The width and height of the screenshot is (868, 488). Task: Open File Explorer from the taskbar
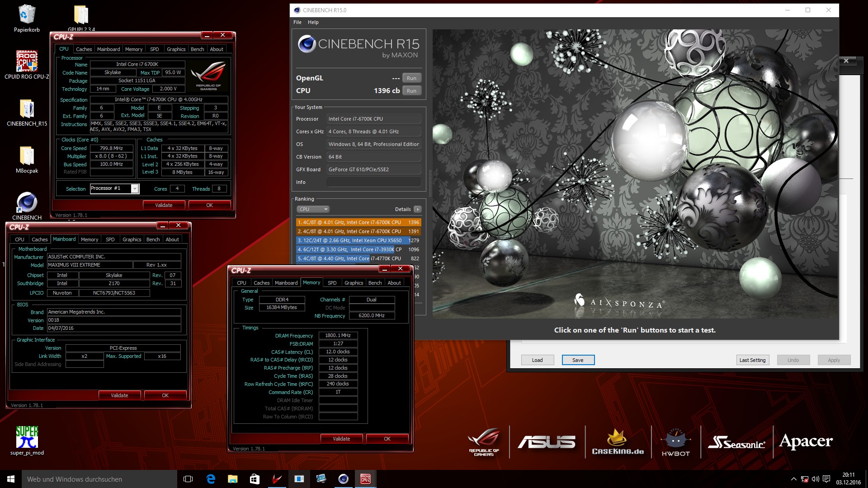pyautogui.click(x=232, y=479)
